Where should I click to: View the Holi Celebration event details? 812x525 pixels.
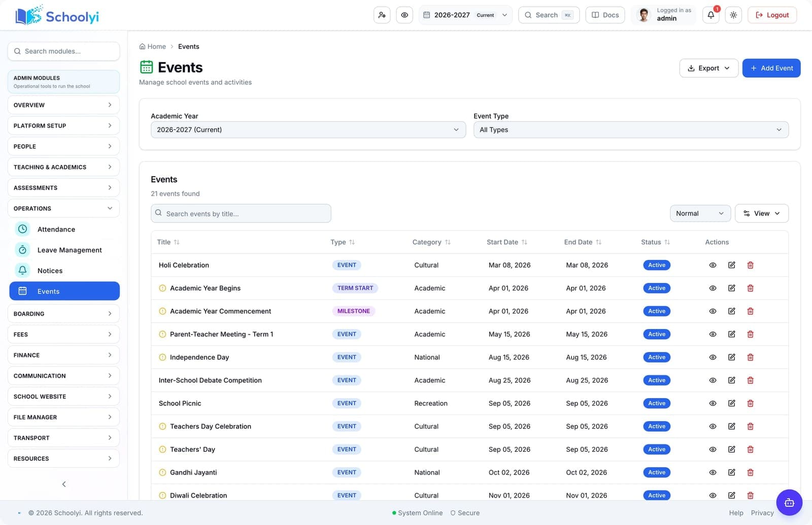pyautogui.click(x=713, y=265)
